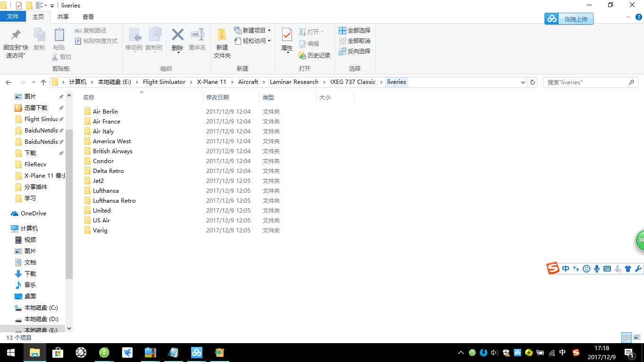Open the address bar history dropdown
The height and width of the screenshot is (362, 644).
click(523, 82)
